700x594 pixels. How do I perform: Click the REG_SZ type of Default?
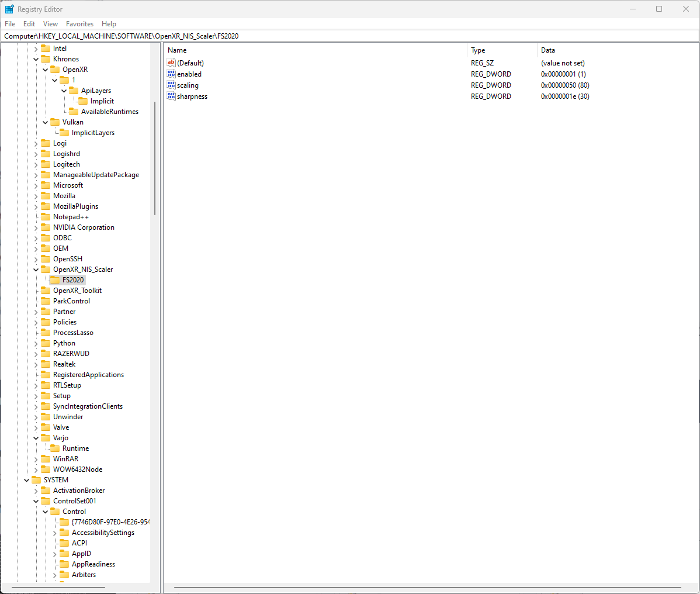click(x=482, y=63)
